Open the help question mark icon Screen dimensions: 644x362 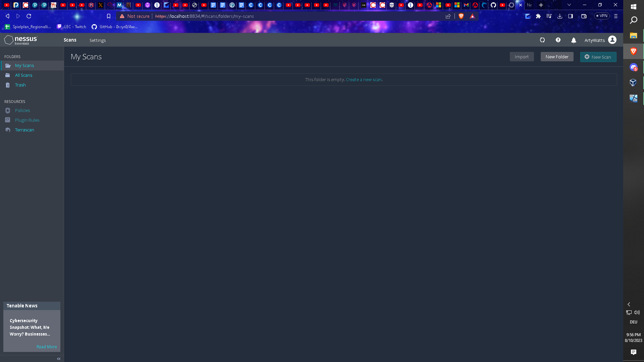pyautogui.click(x=558, y=40)
